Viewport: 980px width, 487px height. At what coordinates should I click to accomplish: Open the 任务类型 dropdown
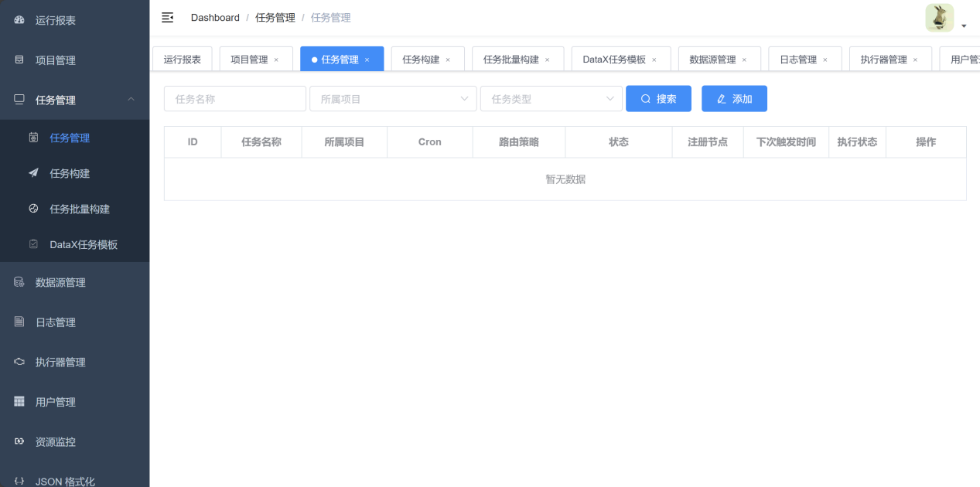(551, 99)
